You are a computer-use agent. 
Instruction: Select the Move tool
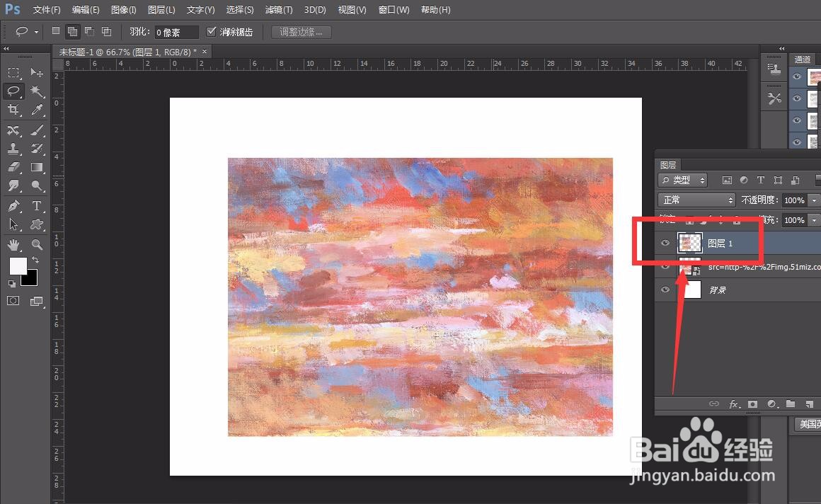37,72
